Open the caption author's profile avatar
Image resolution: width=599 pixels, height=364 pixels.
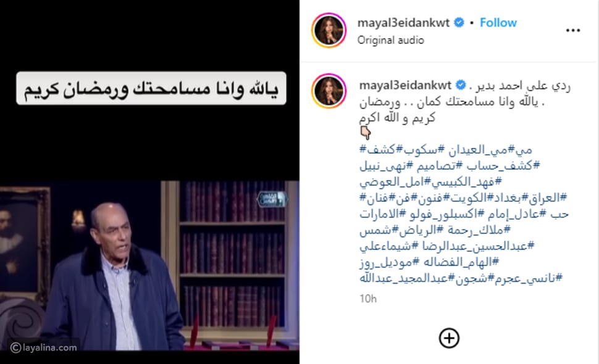[329, 91]
